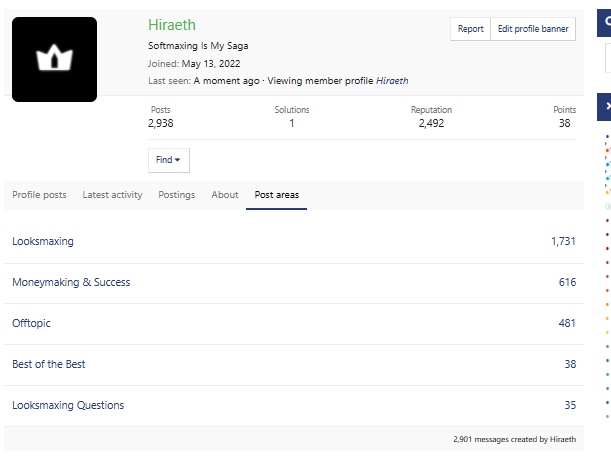The width and height of the screenshot is (611, 461).
Task: Open Moneymaking & Success forum link
Action: [71, 283]
